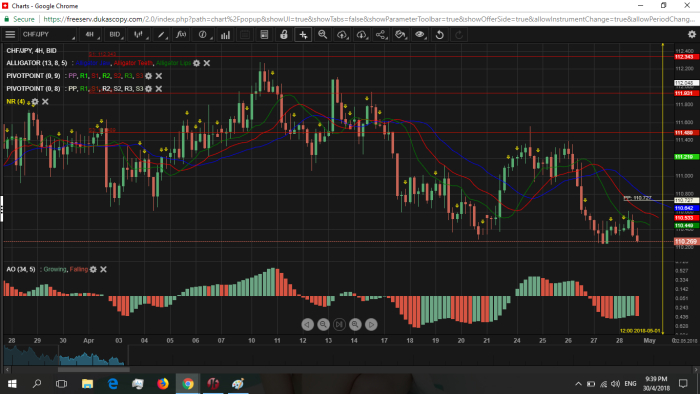Open the BID offer side dropdown
700x394 pixels.
pos(115,34)
